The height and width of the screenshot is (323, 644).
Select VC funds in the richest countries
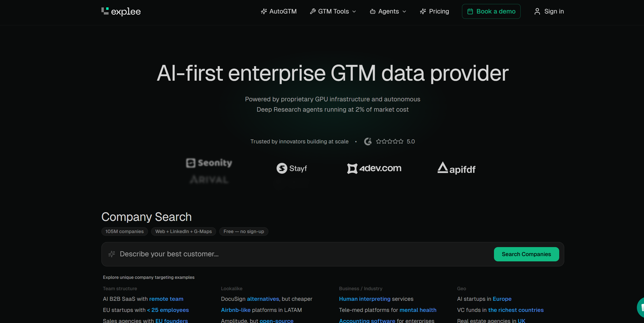click(500, 310)
